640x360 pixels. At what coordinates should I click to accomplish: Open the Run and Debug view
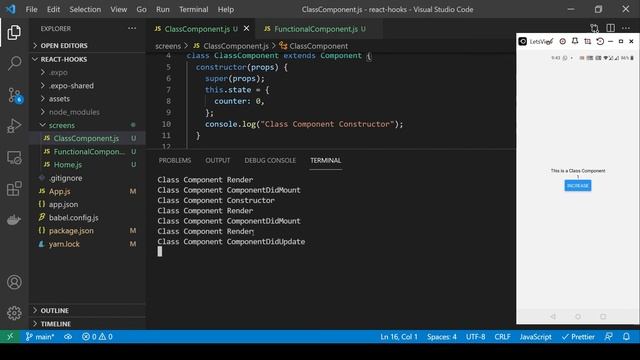[14, 126]
